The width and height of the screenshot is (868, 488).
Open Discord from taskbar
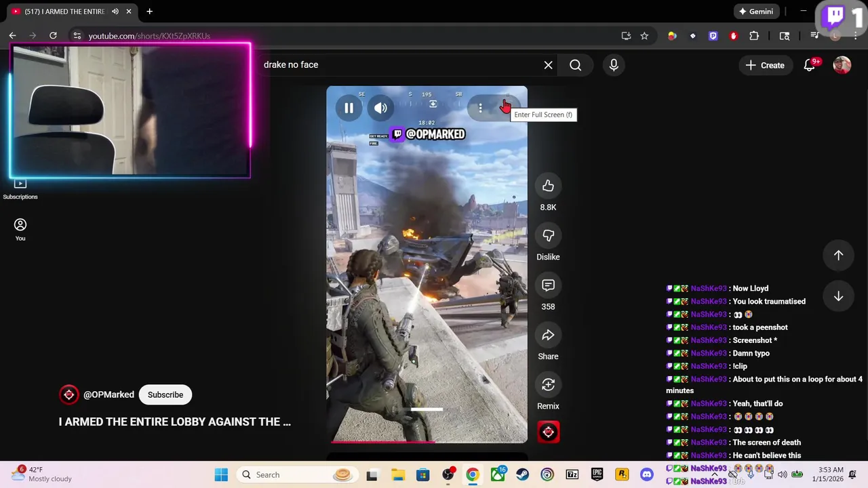tap(647, 474)
